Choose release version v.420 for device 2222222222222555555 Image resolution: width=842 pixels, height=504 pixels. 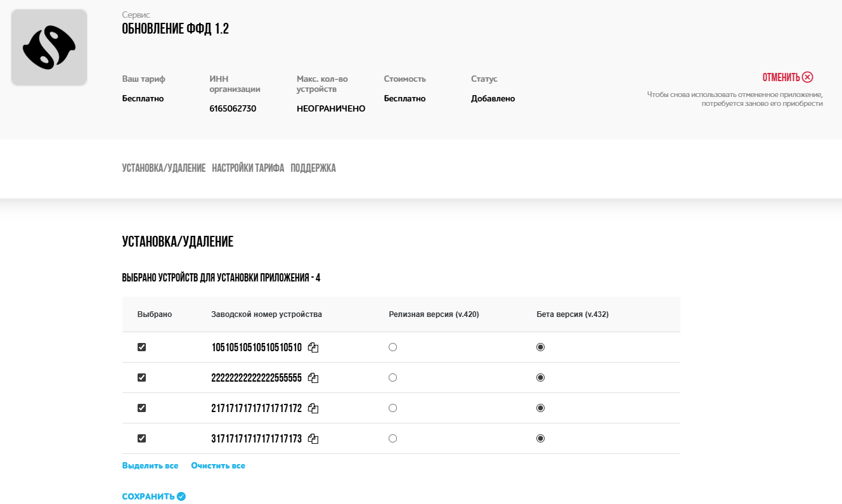pyautogui.click(x=392, y=378)
